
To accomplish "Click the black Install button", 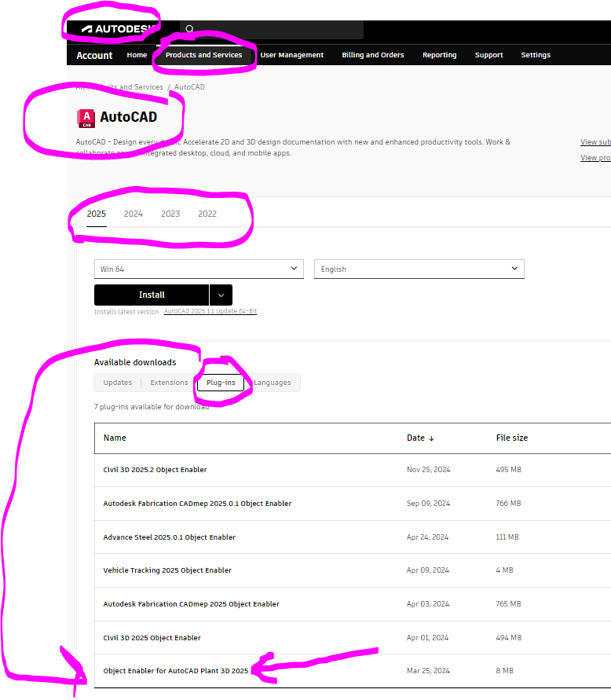I will click(x=152, y=295).
